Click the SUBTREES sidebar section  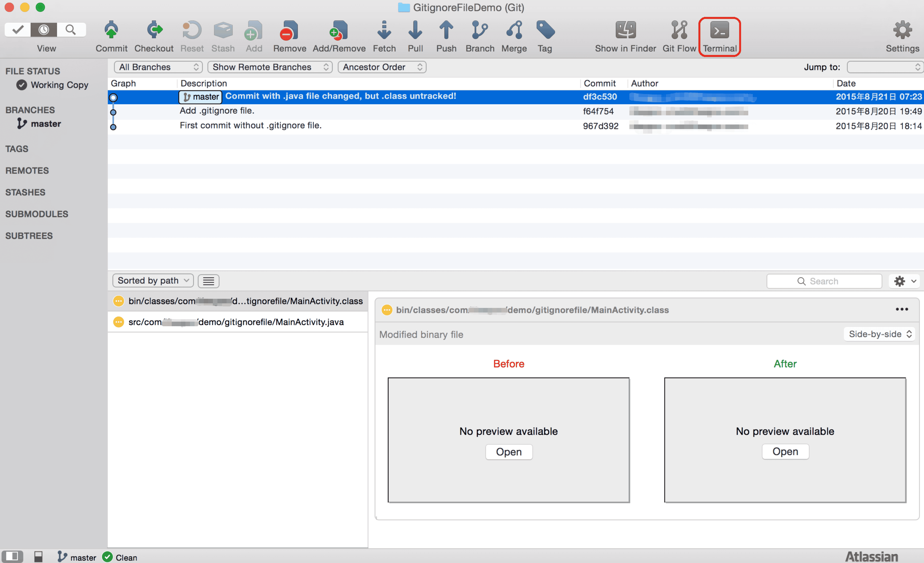pyautogui.click(x=29, y=236)
